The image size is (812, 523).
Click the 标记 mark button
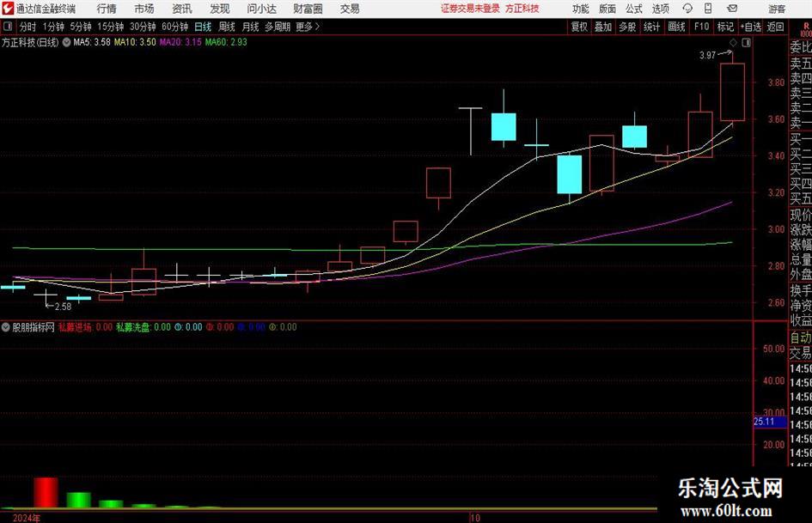(725, 27)
